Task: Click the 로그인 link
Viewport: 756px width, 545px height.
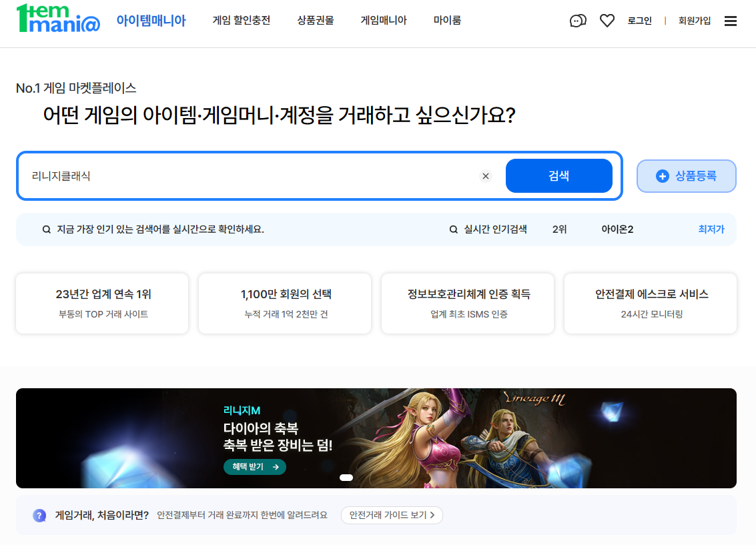Action: pyautogui.click(x=639, y=21)
